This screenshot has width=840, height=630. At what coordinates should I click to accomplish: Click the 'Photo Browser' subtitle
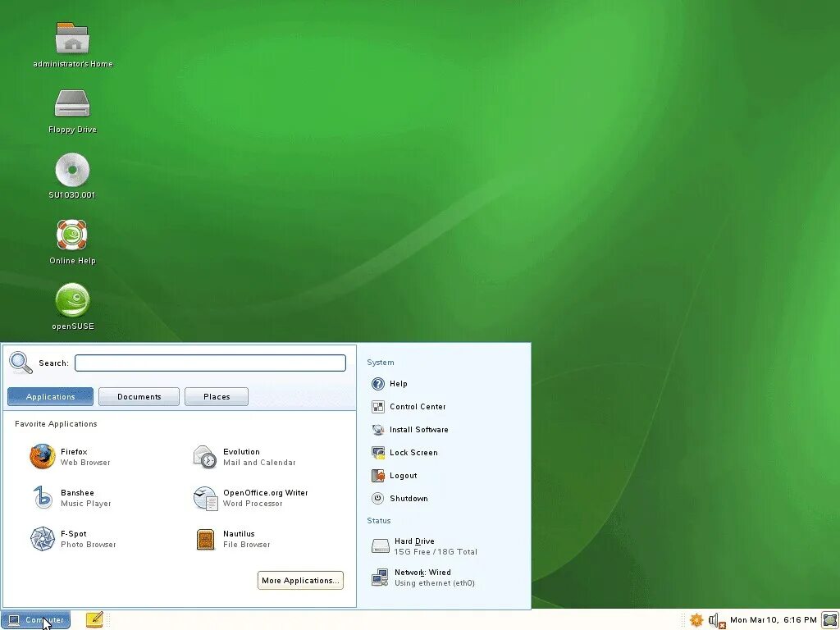point(89,545)
